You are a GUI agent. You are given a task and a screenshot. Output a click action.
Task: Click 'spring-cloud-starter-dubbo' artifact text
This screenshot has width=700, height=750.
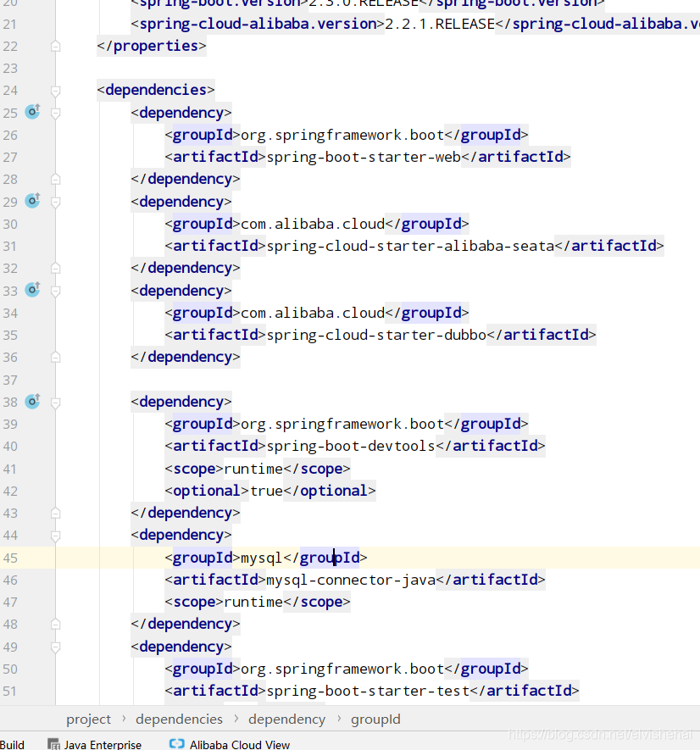click(x=376, y=335)
